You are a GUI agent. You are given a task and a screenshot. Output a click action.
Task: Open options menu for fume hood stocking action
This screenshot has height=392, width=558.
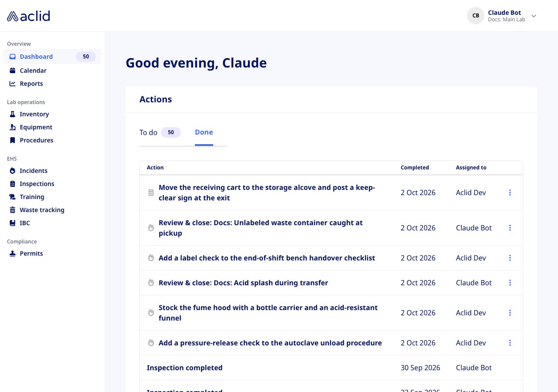point(510,313)
